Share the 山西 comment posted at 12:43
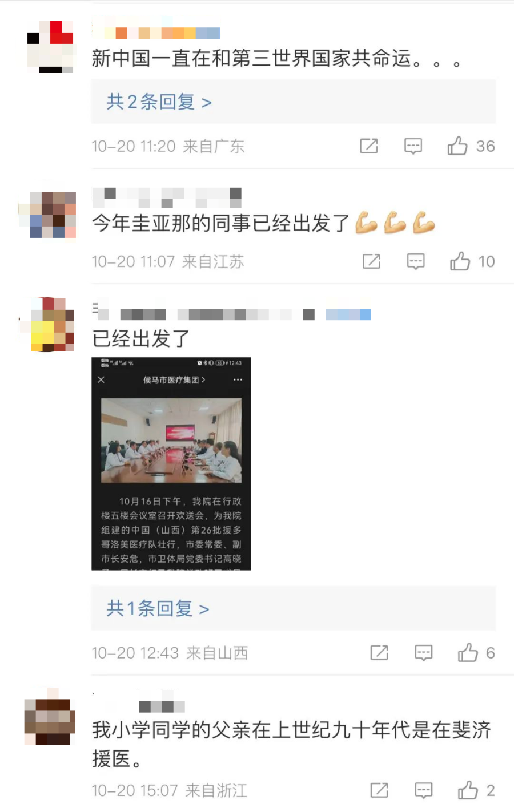Image resolution: width=514 pixels, height=812 pixels. 379,653
